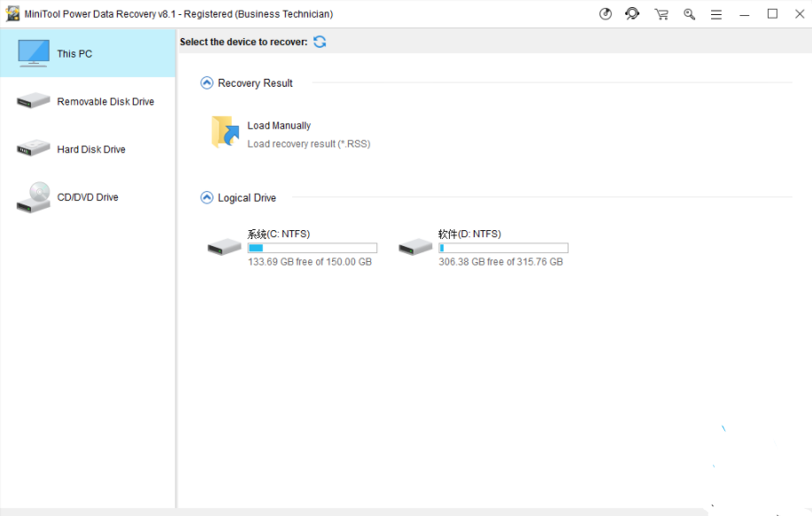Click 133.69 GB free of 150.00 GB
The image size is (812, 516).
point(310,262)
